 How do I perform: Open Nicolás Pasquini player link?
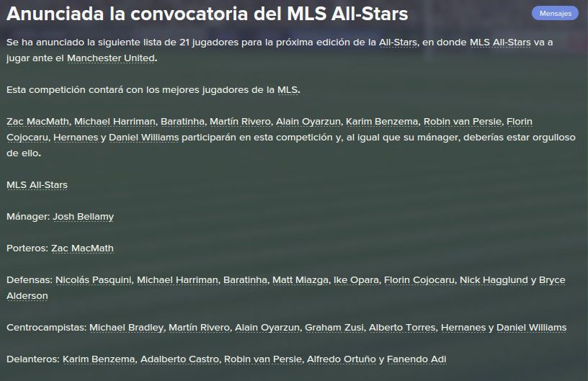pos(94,280)
